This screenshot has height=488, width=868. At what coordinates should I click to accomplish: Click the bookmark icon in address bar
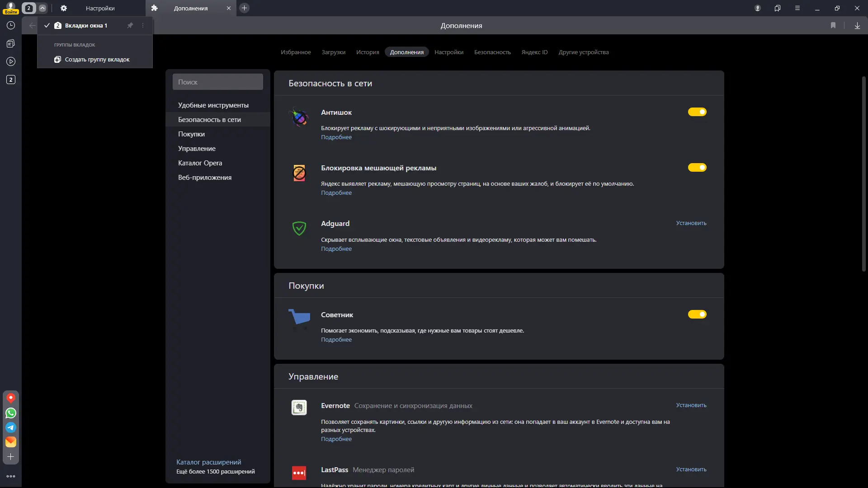click(x=833, y=26)
